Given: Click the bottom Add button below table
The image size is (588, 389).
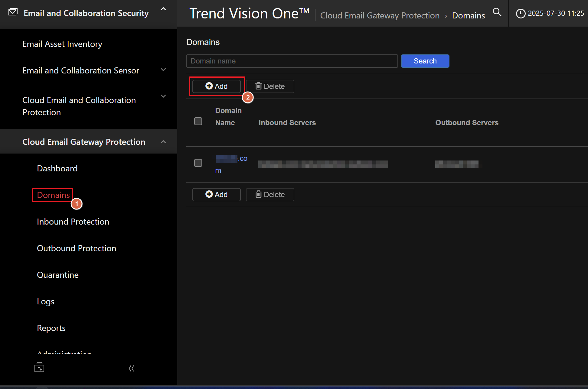Looking at the screenshot, I should pyautogui.click(x=216, y=195).
